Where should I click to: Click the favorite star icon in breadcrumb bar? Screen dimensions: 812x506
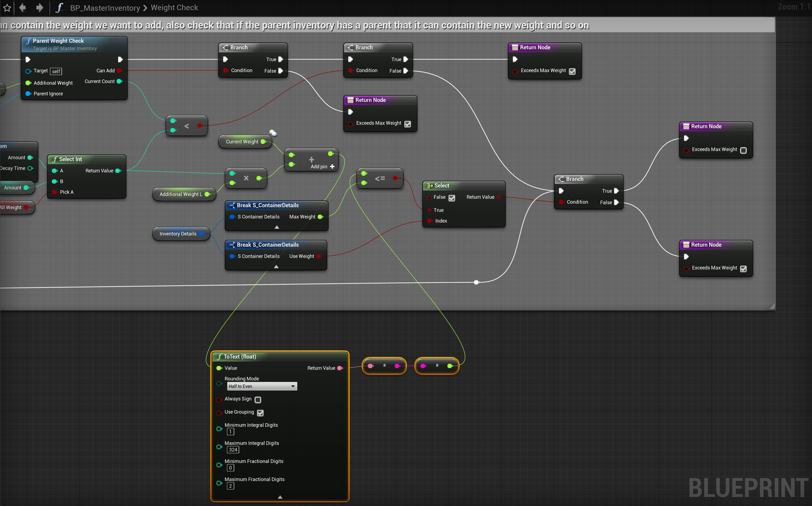[x=7, y=8]
